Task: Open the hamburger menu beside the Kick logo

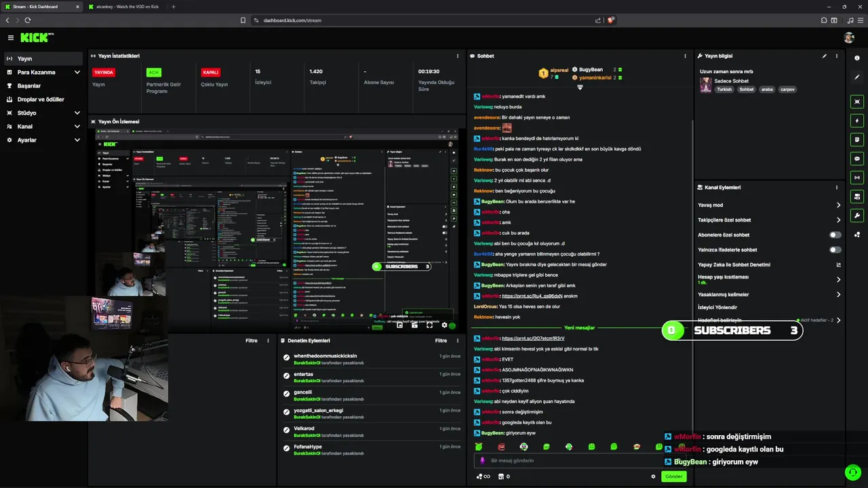Action: (x=10, y=38)
